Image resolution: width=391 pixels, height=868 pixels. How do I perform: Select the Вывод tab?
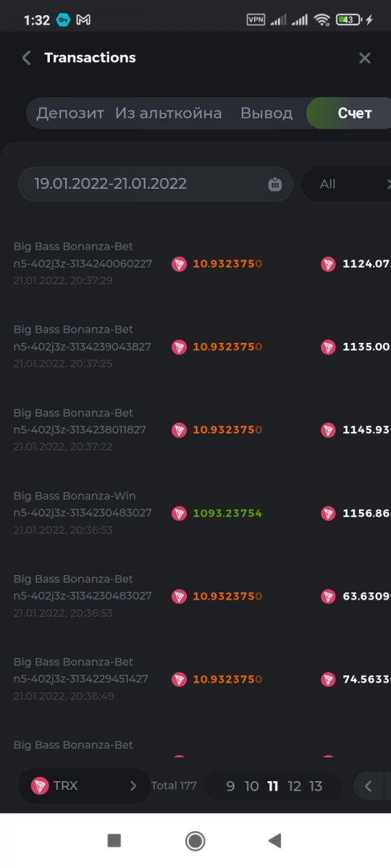266,114
